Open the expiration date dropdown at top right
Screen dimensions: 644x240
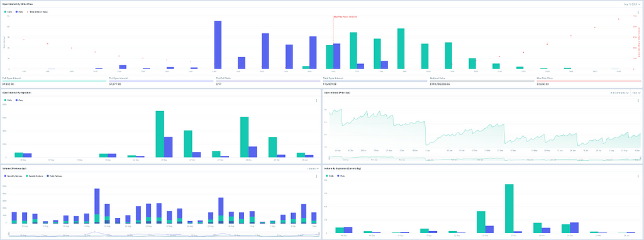pos(631,4)
